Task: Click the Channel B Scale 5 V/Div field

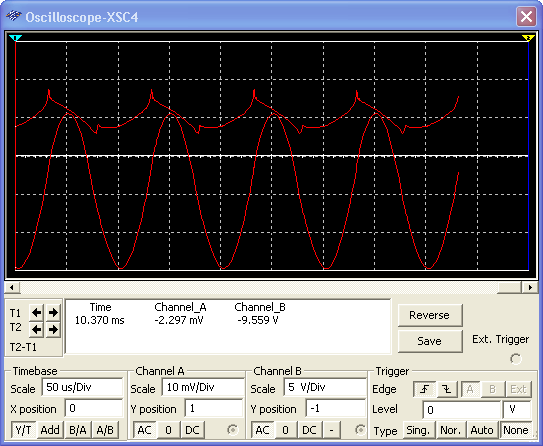Action: click(325, 387)
